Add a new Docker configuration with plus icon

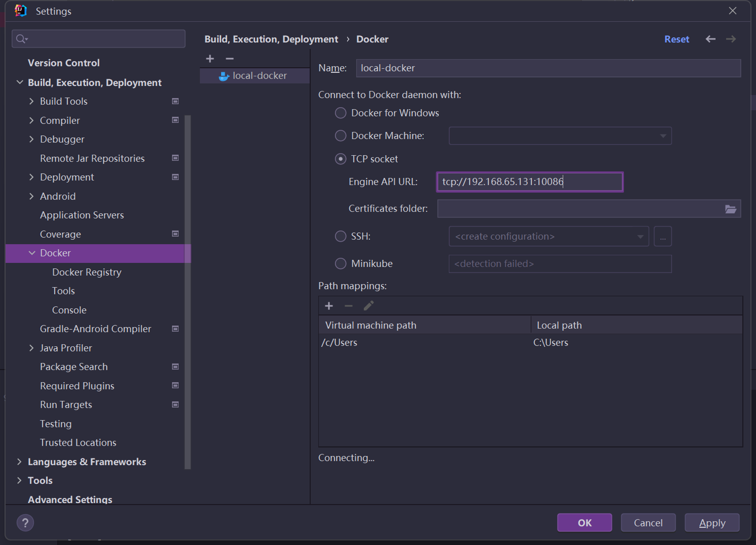(210, 59)
